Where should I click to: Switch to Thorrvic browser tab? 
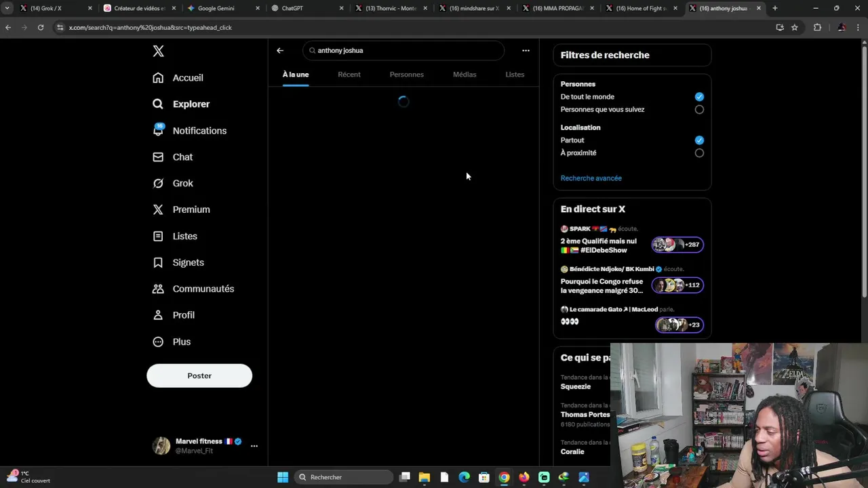(391, 8)
